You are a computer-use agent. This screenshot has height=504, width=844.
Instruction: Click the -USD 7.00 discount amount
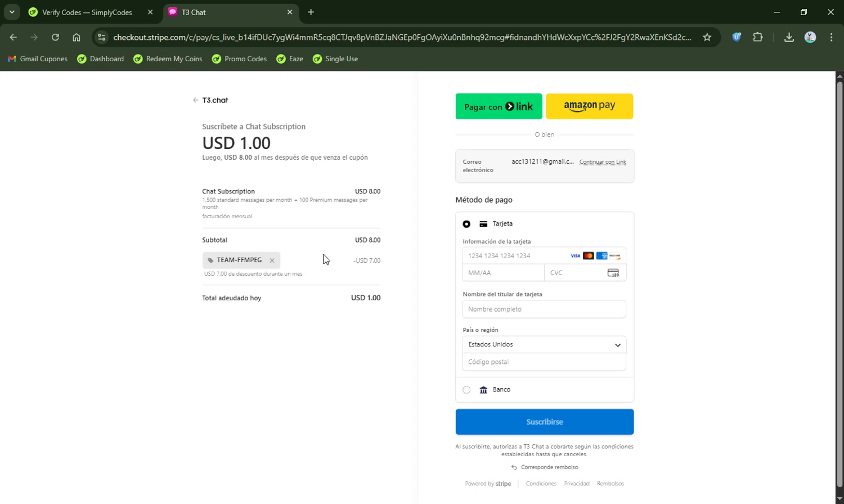coord(367,260)
